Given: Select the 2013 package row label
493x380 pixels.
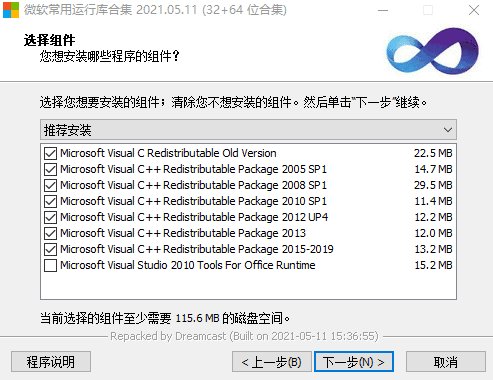Looking at the screenshot, I should coord(183,233).
